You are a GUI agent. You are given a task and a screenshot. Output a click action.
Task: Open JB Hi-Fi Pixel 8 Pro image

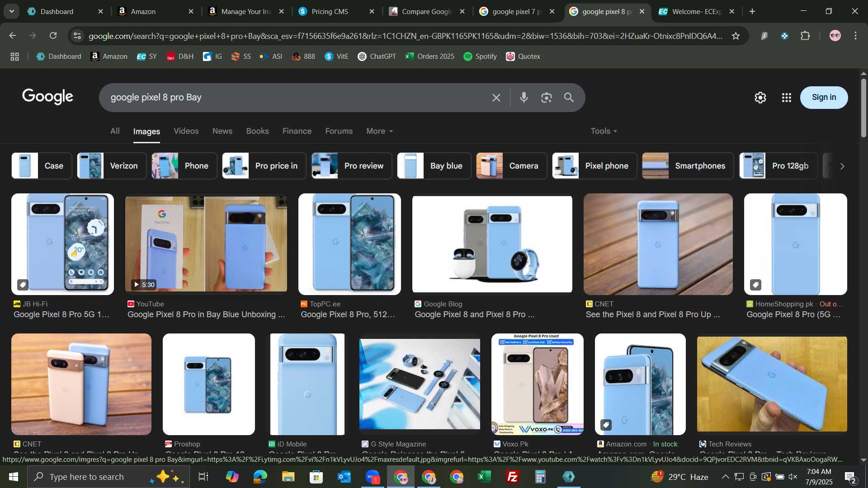pos(62,244)
